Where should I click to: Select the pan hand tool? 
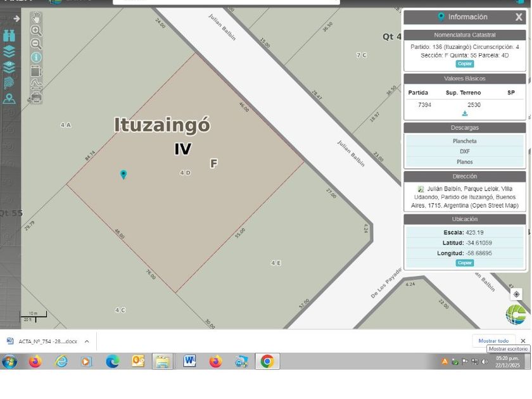(x=36, y=17)
